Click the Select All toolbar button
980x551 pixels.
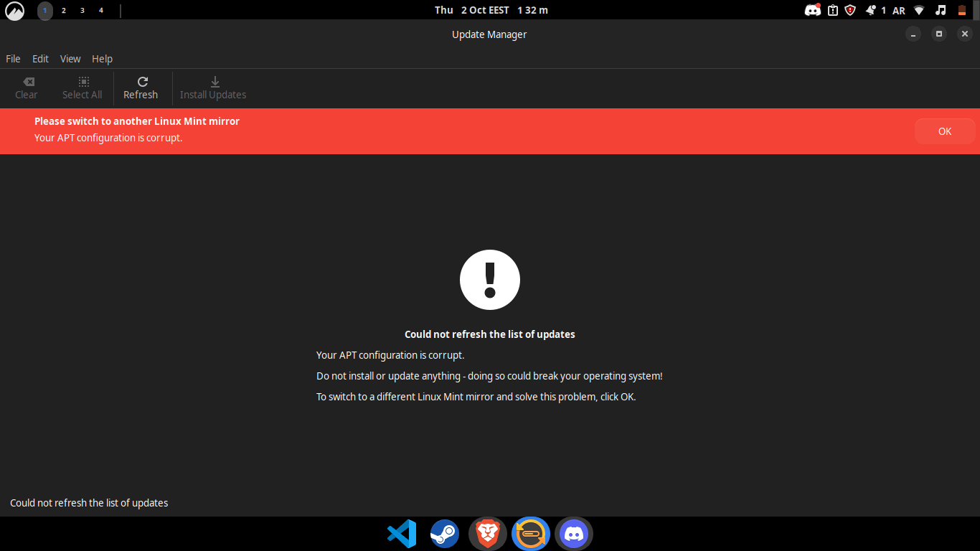coord(83,88)
